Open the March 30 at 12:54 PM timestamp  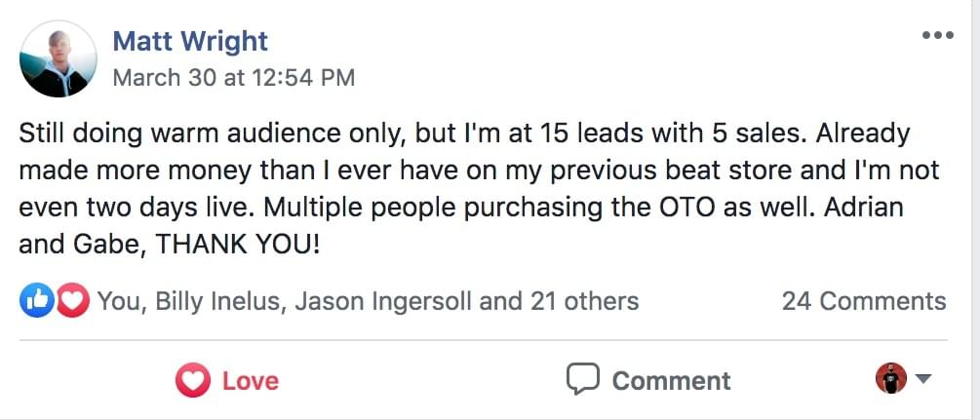[233, 77]
